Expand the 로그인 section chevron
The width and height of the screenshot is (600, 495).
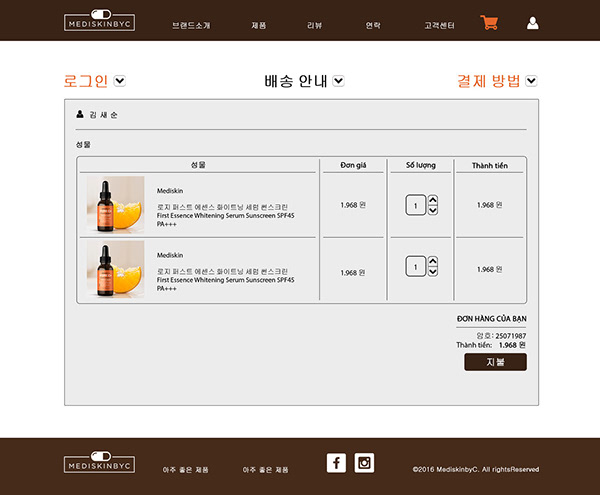tap(120, 81)
